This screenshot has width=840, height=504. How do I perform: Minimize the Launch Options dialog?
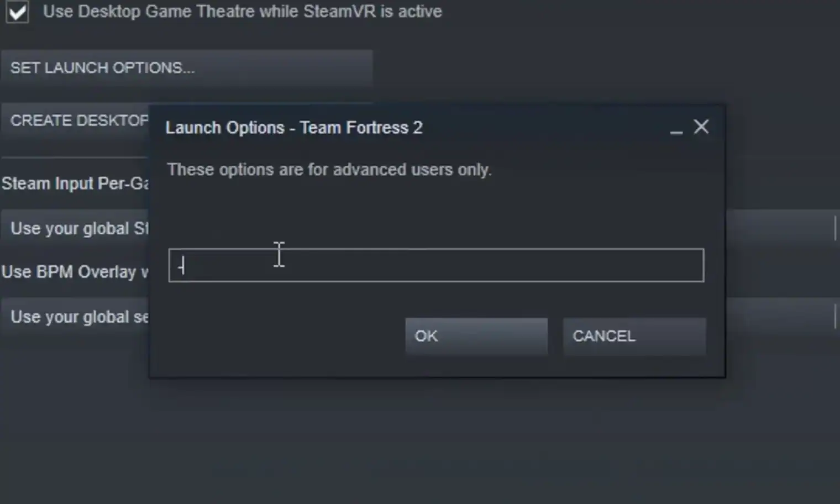coord(676,128)
